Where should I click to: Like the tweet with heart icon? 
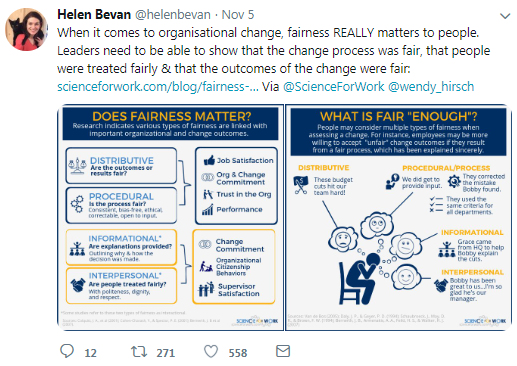pos(211,351)
